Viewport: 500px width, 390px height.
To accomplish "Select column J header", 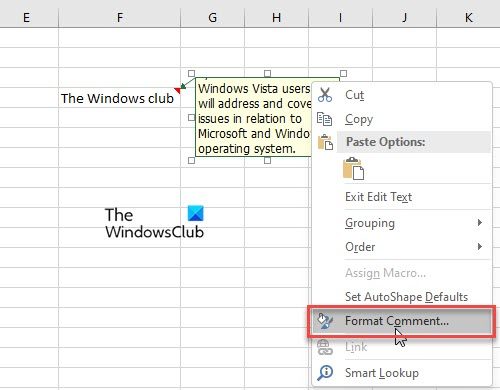I will (x=404, y=17).
